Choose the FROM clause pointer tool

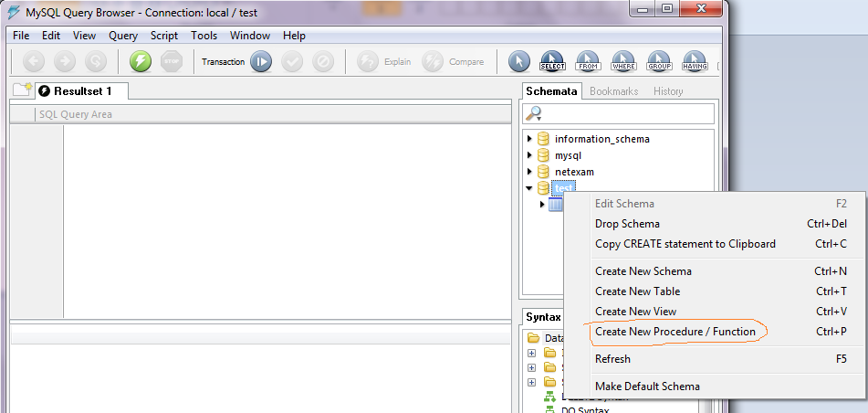tap(588, 61)
